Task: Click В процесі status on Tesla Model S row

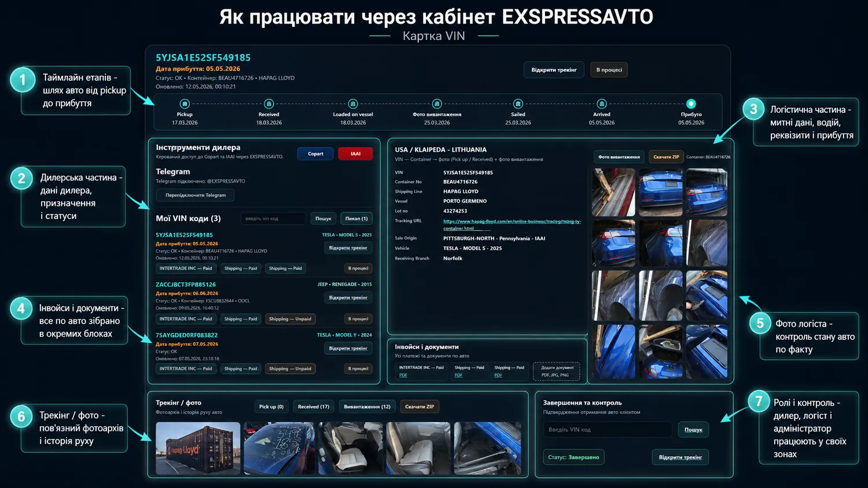Action: coord(358,268)
